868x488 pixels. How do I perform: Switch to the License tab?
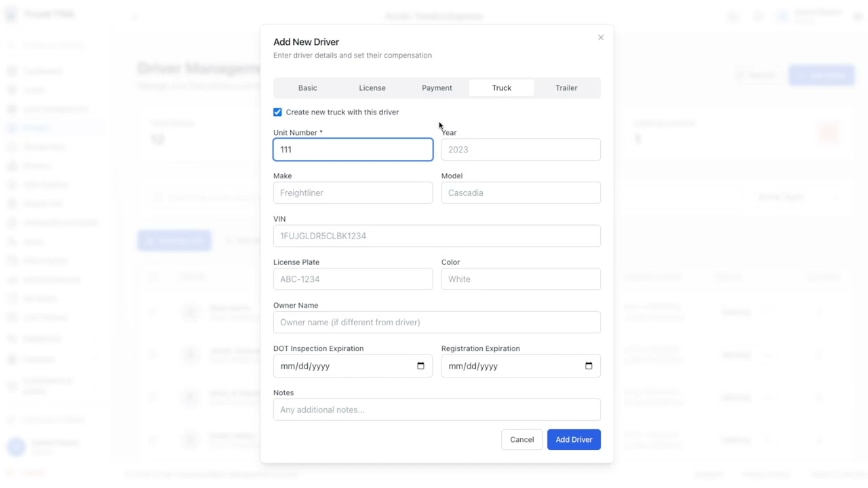click(x=372, y=87)
